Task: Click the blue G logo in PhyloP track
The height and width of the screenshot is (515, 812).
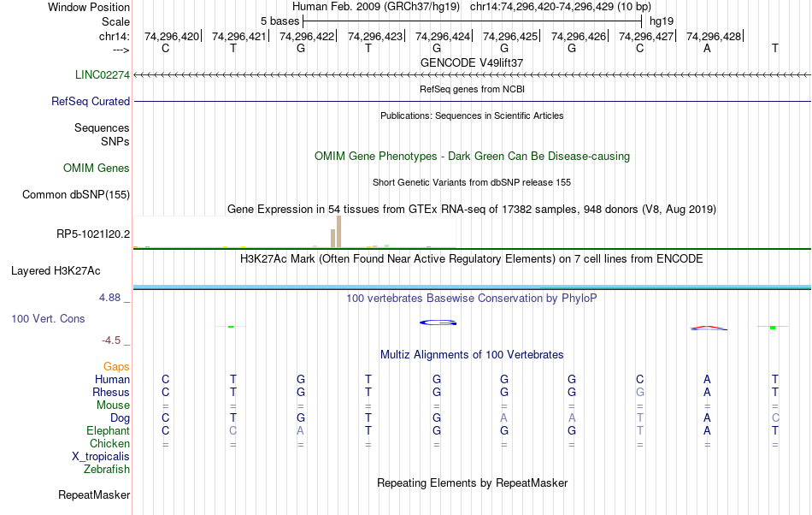Action: pyautogui.click(x=438, y=323)
